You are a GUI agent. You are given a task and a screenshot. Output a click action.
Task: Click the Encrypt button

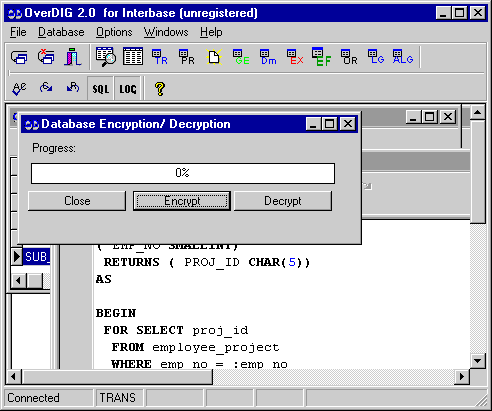tap(182, 201)
